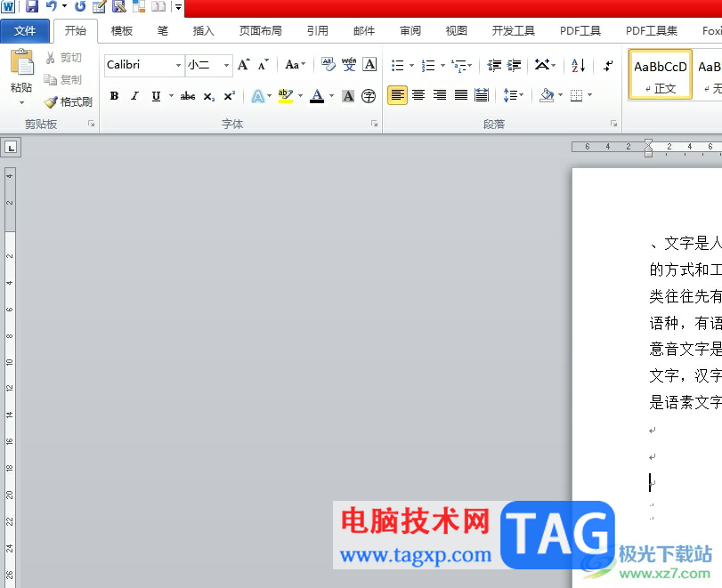Click the Enclose Characters 字 icon

(x=369, y=96)
